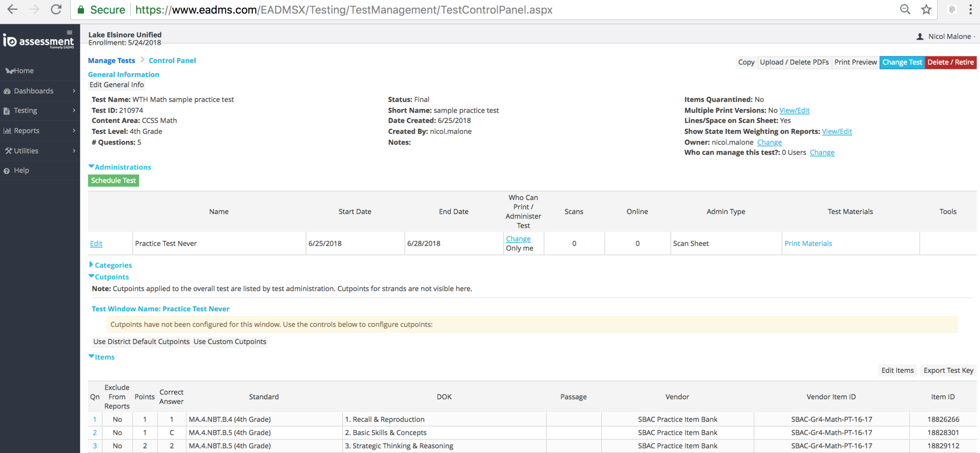This screenshot has height=453, width=980.
Task: Click the browser address bar URL
Action: (x=344, y=10)
